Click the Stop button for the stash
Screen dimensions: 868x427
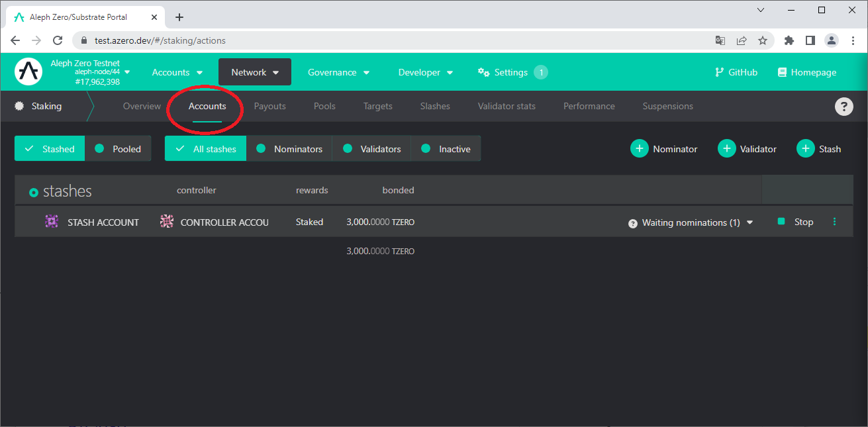795,222
